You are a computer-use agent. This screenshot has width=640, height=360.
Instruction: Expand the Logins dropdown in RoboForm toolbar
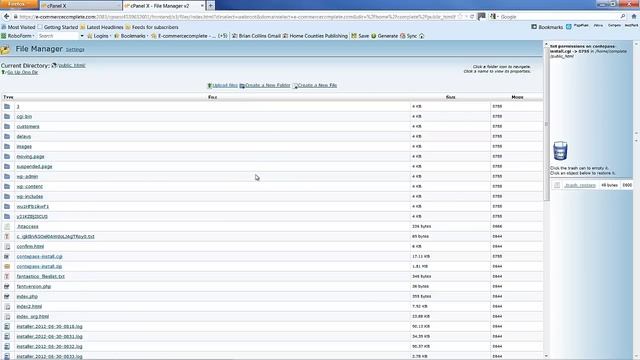click(100, 36)
